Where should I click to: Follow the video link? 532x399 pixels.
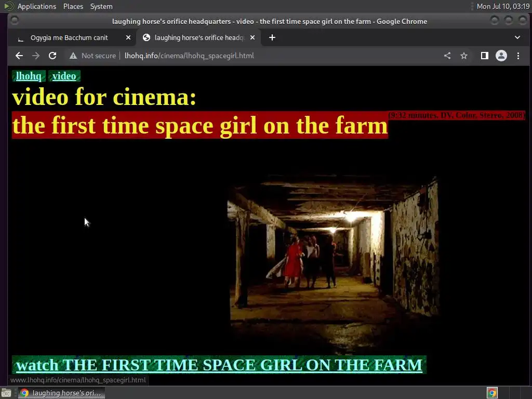(x=64, y=76)
